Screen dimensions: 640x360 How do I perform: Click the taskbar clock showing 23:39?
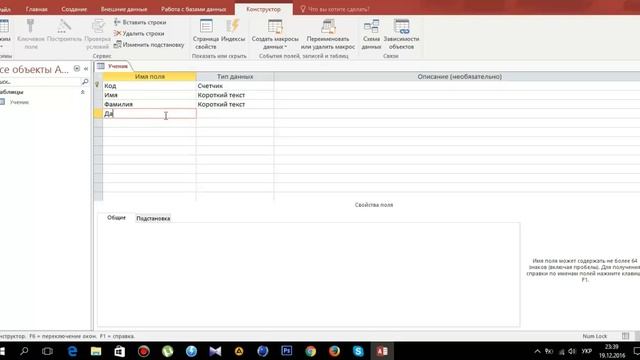(611, 351)
